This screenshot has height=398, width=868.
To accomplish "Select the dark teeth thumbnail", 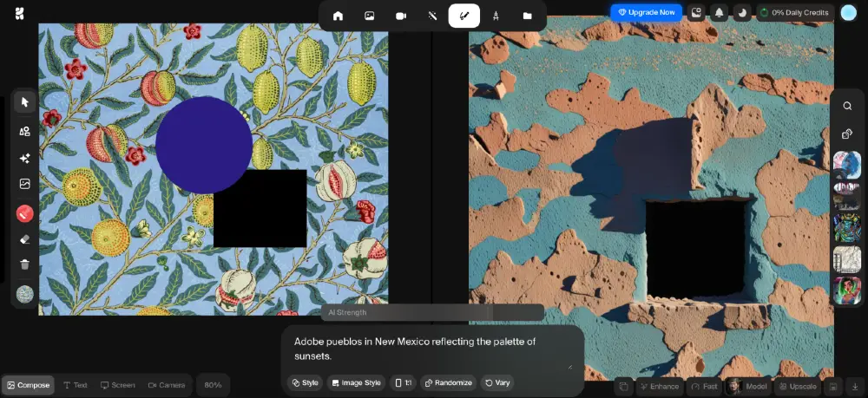I will click(x=847, y=196).
